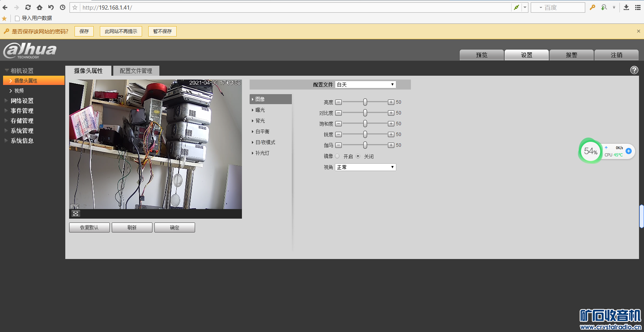The image size is (644, 332).
Task: Click the 此网站不再提示 button
Action: 121,31
